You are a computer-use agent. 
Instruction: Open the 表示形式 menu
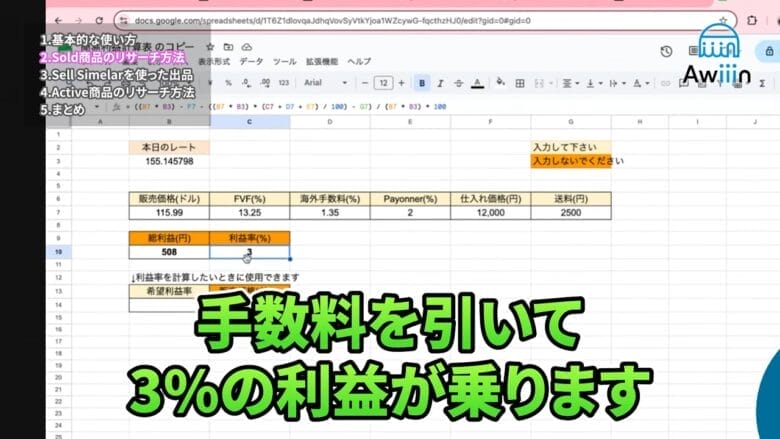214,62
